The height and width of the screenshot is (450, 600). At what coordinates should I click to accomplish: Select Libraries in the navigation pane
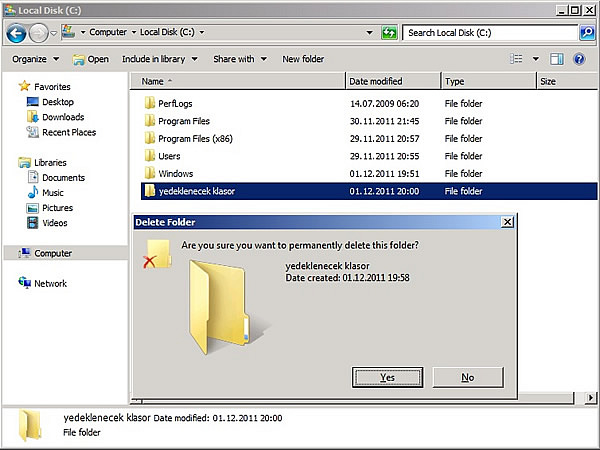pos(50,163)
